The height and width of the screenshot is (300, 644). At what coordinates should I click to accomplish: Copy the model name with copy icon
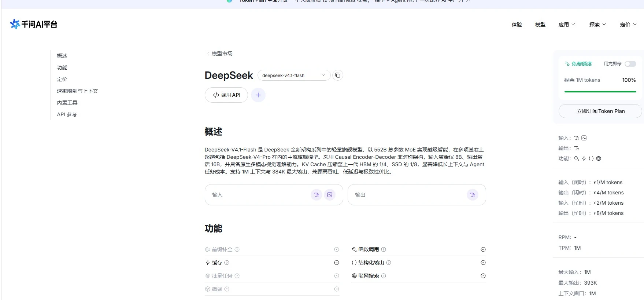point(338,75)
